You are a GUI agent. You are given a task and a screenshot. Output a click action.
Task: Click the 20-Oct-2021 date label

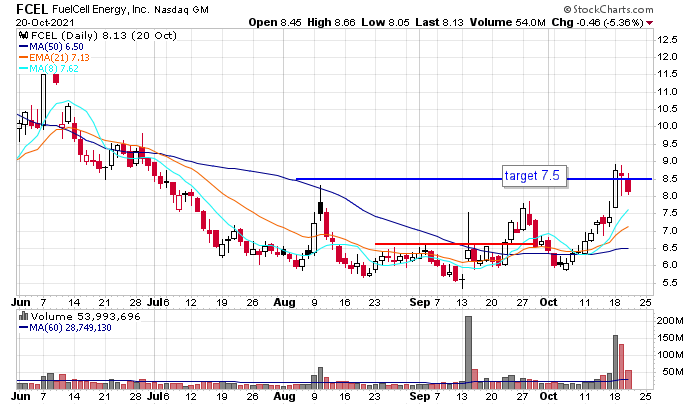point(45,22)
